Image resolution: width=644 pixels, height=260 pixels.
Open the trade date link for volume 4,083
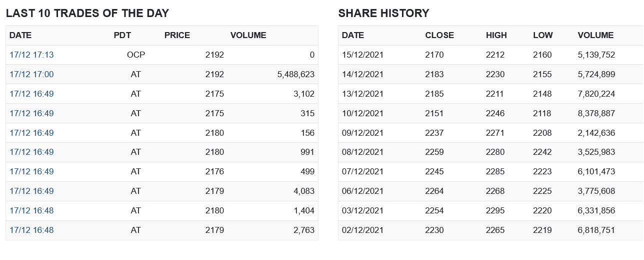tap(31, 191)
